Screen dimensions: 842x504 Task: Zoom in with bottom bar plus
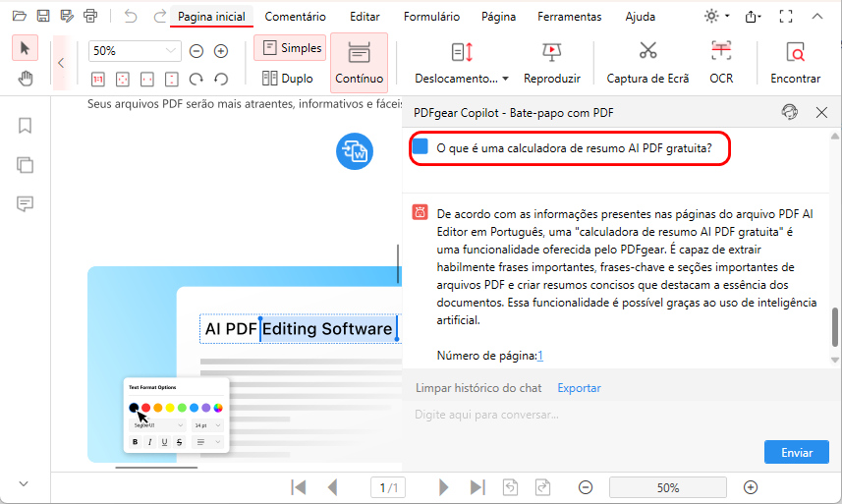point(751,487)
